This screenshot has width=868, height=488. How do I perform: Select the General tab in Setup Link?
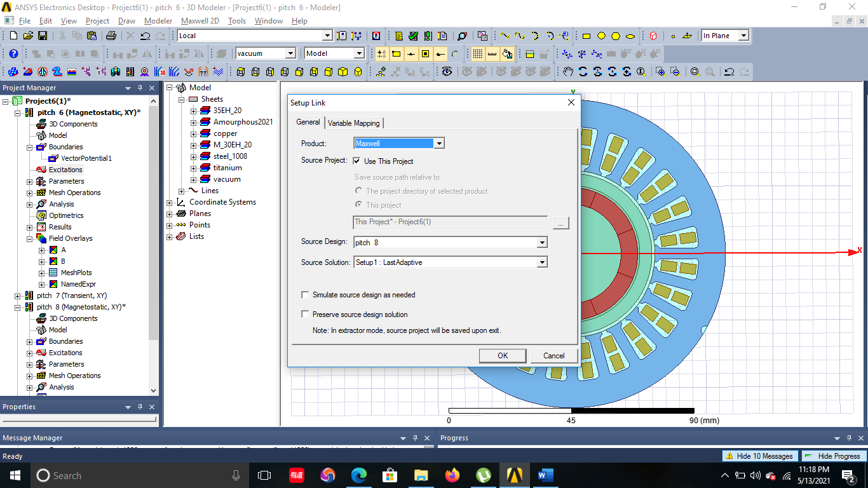[308, 122]
